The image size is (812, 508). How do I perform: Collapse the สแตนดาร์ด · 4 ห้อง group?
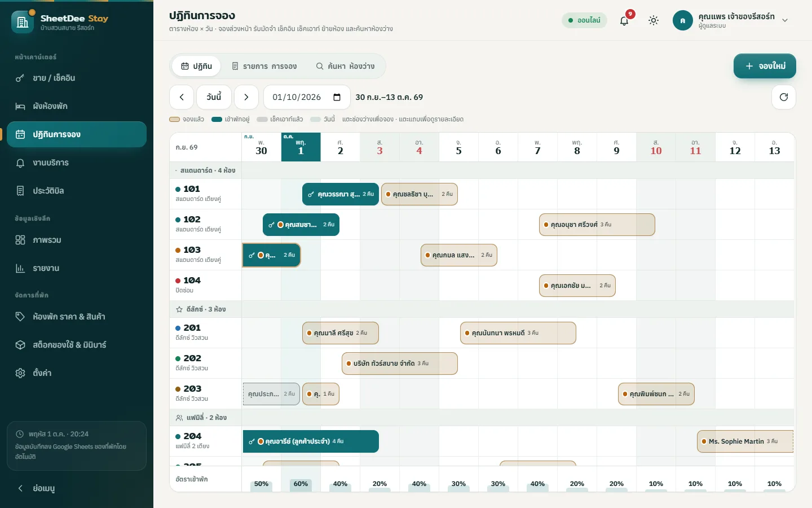(x=205, y=170)
